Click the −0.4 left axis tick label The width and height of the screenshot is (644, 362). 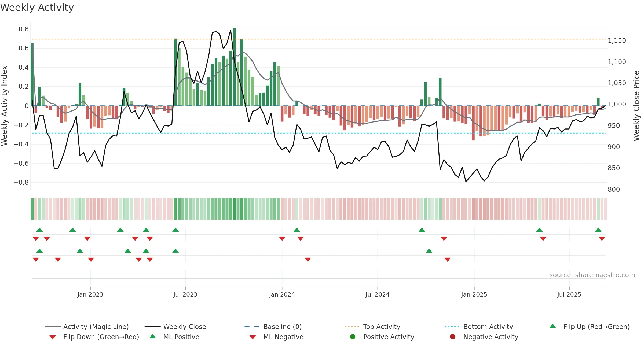tap(21, 144)
